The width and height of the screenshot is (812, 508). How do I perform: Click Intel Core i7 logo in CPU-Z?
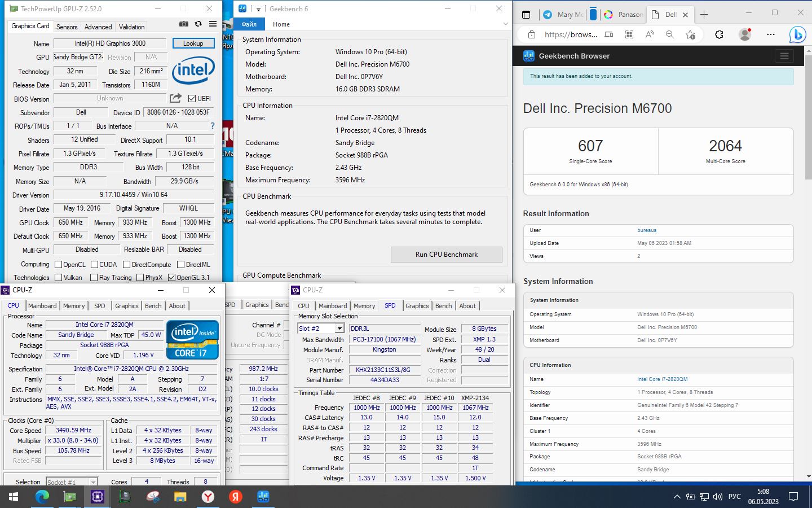(192, 340)
